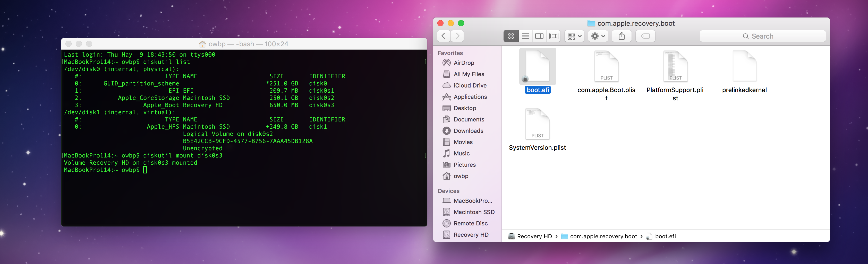
Task: Switch Finder to column view
Action: [x=539, y=36]
